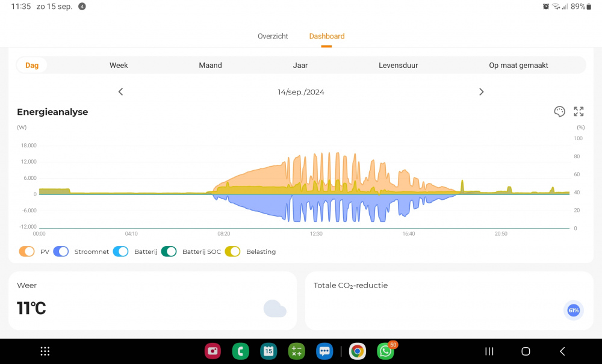The image size is (602, 364).
Task: Open the app drawer grid icon
Action: (x=45, y=351)
